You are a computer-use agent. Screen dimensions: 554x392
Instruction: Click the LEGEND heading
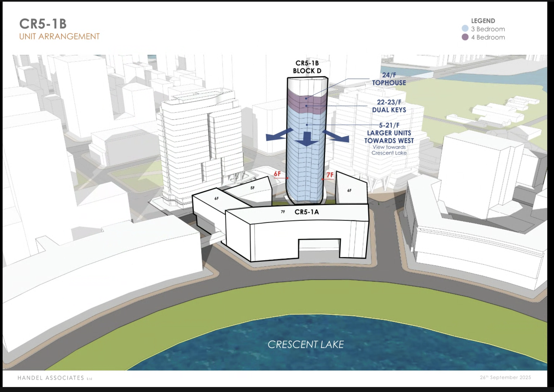(x=483, y=21)
